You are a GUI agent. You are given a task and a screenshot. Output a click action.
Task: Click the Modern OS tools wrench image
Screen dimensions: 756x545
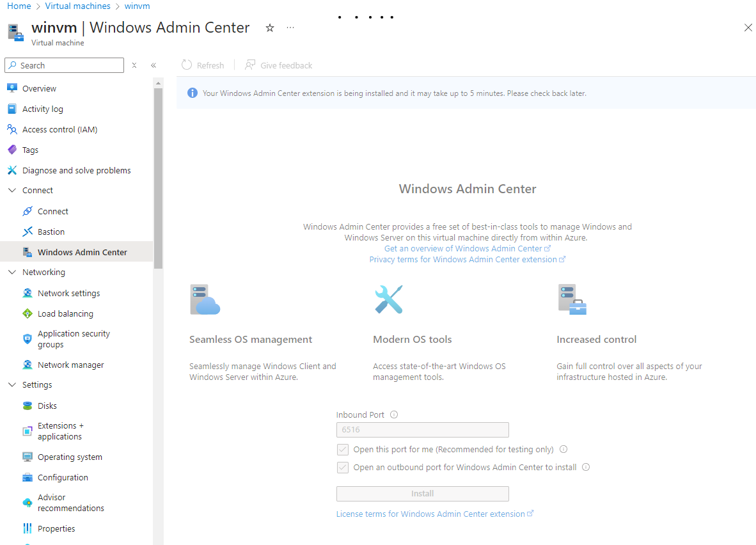coord(389,299)
